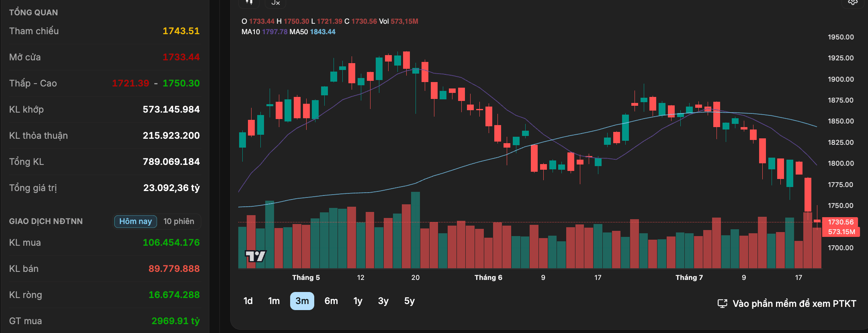Open the candlestick chart type selector
868x333 pixels.
point(249,2)
